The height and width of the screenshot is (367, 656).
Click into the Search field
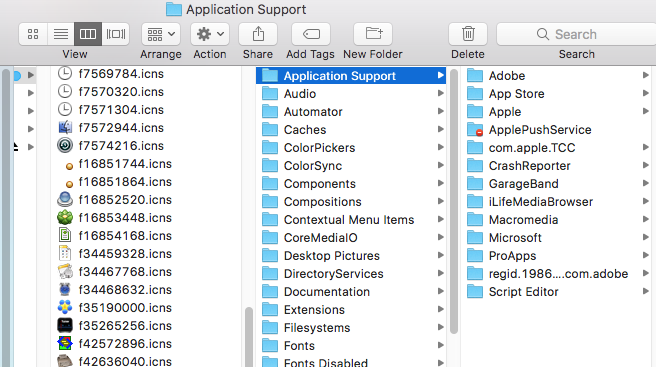point(577,34)
